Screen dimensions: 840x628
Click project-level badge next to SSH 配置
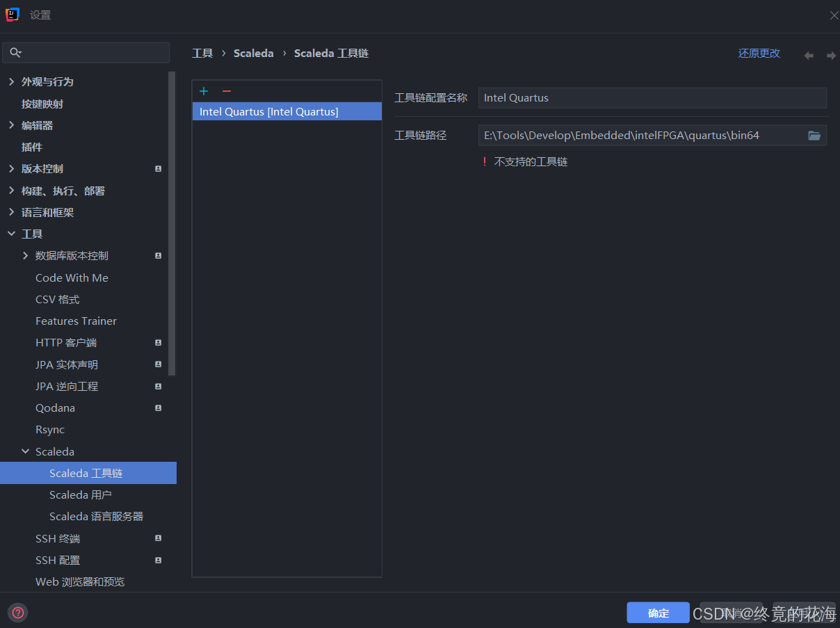point(158,560)
